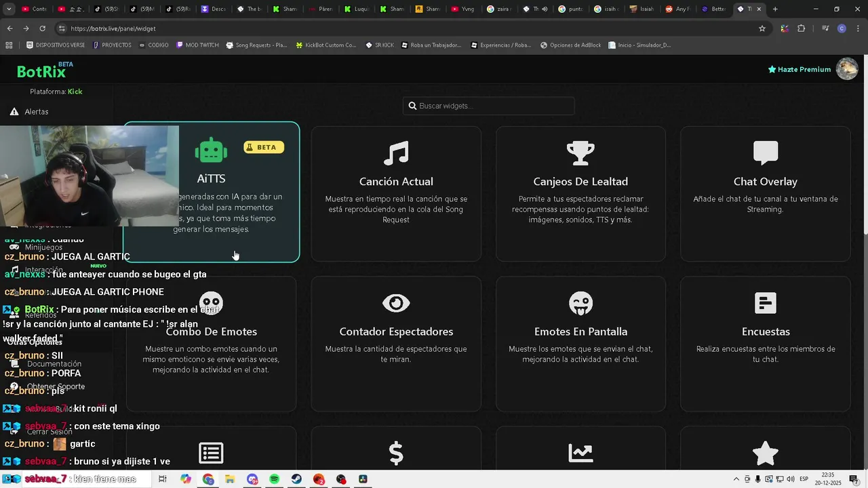The image size is (868, 488).
Task: Switch to the Better browser tab
Action: 713,9
